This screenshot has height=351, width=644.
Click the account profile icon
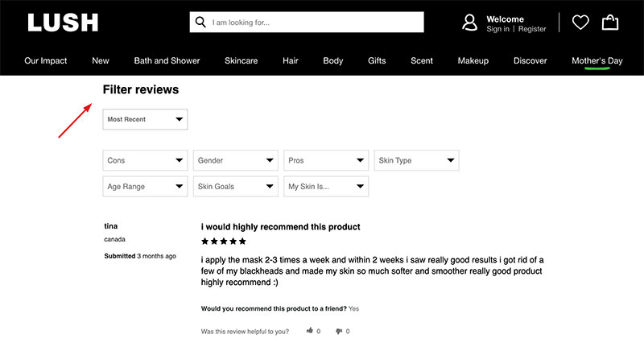pyautogui.click(x=469, y=23)
